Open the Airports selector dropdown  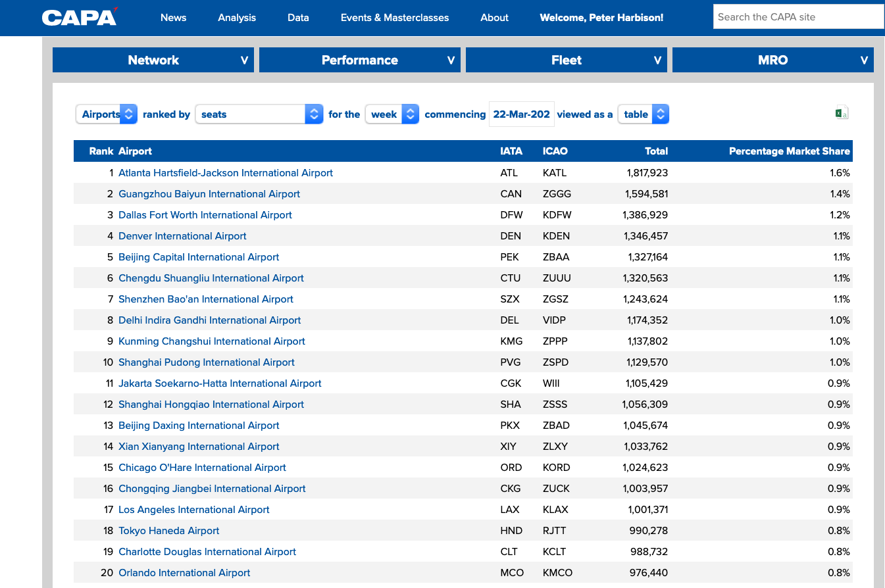[x=107, y=114]
